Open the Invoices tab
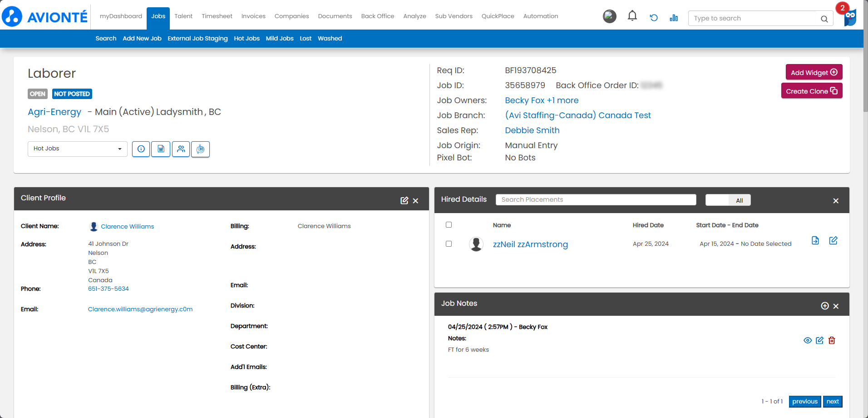This screenshot has width=868, height=418. pyautogui.click(x=253, y=16)
